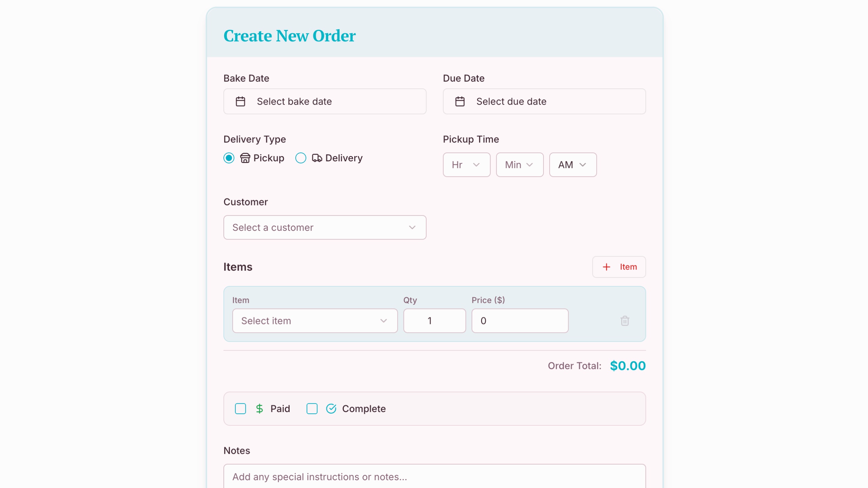Check the Complete checkbox
Viewport: 868px width, 488px height.
(312, 408)
